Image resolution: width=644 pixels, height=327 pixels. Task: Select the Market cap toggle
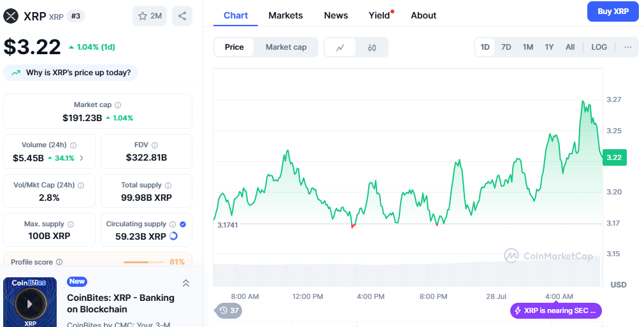pyautogui.click(x=286, y=47)
